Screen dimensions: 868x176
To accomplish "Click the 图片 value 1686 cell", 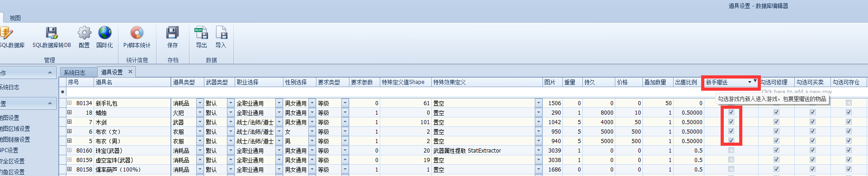I will click(x=552, y=169).
